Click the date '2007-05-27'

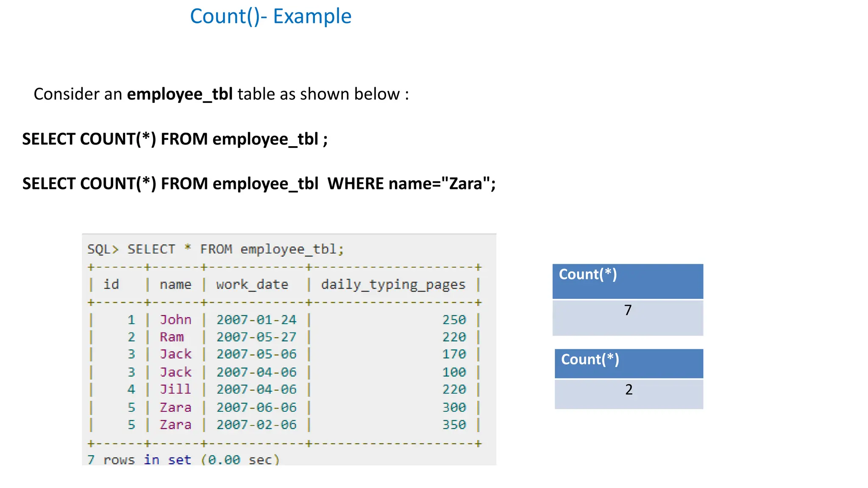click(256, 337)
